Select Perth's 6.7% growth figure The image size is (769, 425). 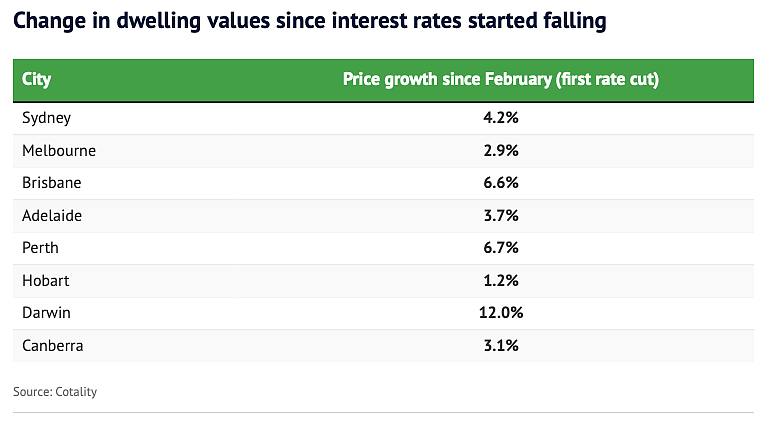pos(501,248)
